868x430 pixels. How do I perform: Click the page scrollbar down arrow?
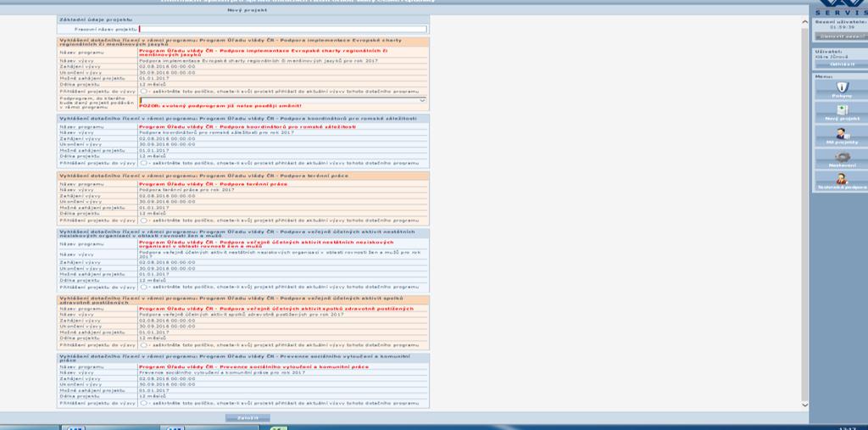804,405
